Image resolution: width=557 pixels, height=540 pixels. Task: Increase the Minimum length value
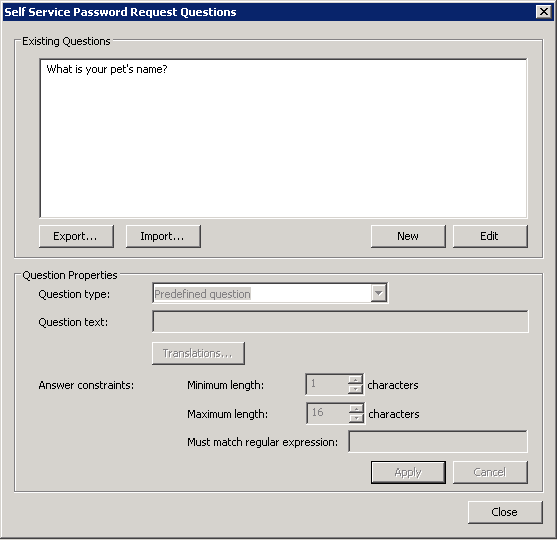coord(355,380)
